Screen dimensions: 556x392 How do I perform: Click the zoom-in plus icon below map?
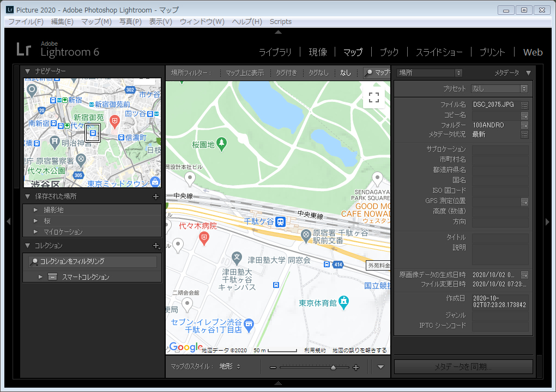356,367
